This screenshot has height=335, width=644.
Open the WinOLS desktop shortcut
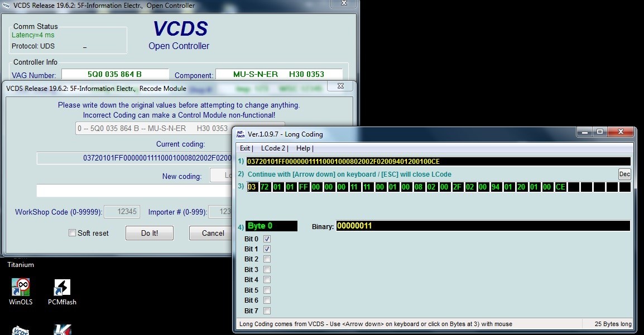21,292
